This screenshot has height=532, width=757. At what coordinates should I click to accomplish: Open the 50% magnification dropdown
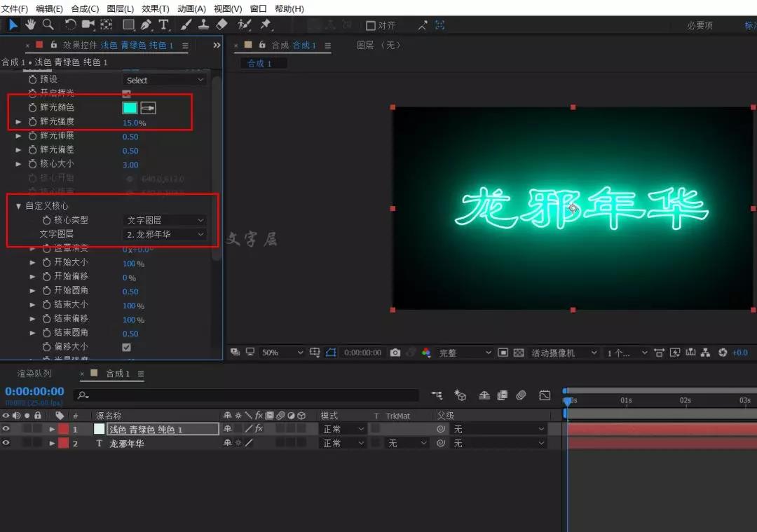click(282, 353)
